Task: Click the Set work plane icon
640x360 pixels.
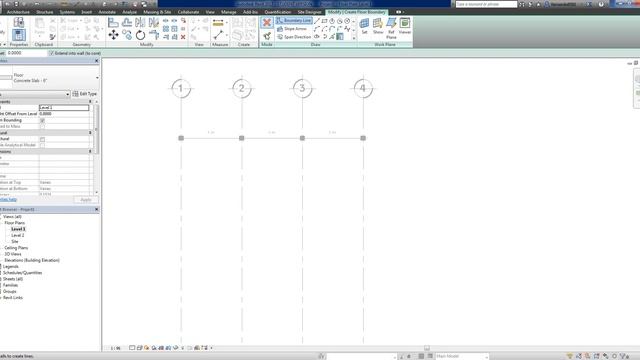Action: pyautogui.click(x=364, y=26)
